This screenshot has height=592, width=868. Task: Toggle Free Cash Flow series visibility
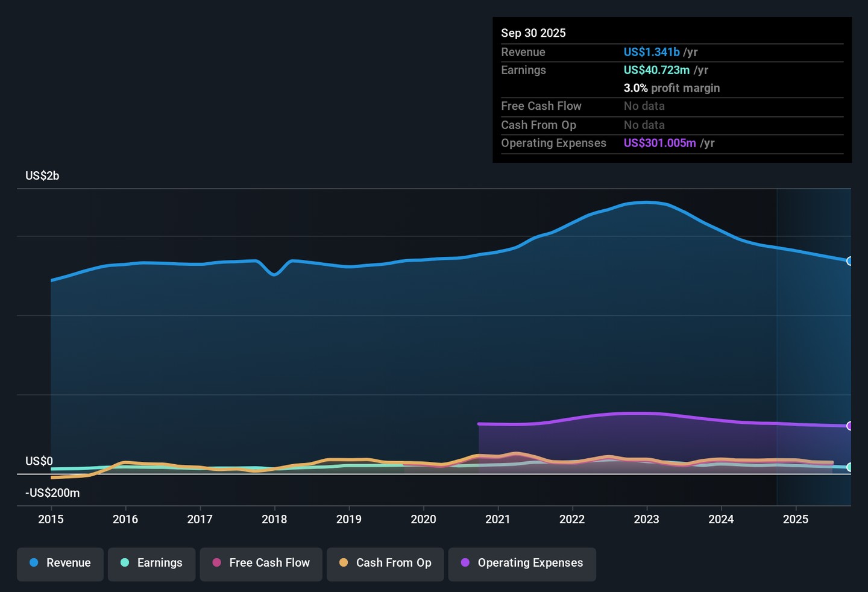(261, 563)
